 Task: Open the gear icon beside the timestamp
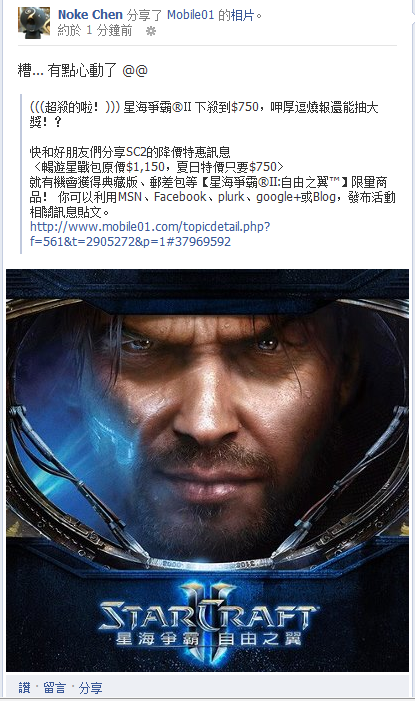151,31
